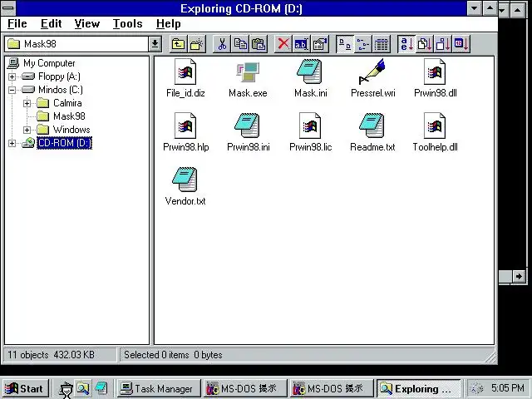532x399 pixels.
Task: Select the Prwin98.hlp help file icon
Action: tap(185, 126)
